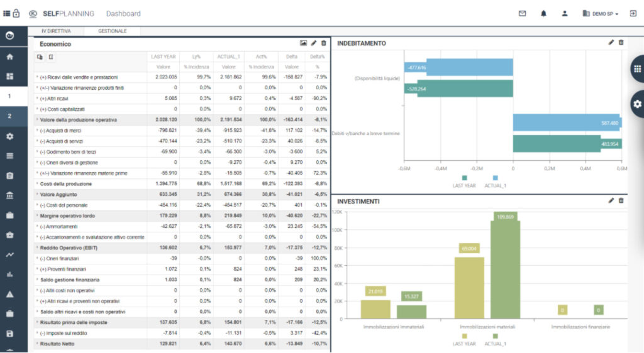Expand the Ricavi dalle vendite e prestazioni row

[37, 77]
